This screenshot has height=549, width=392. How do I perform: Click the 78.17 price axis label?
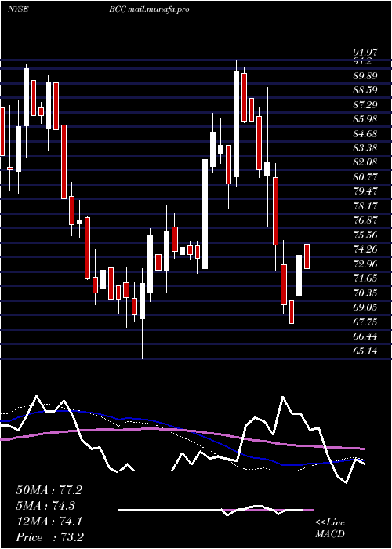click(365, 205)
